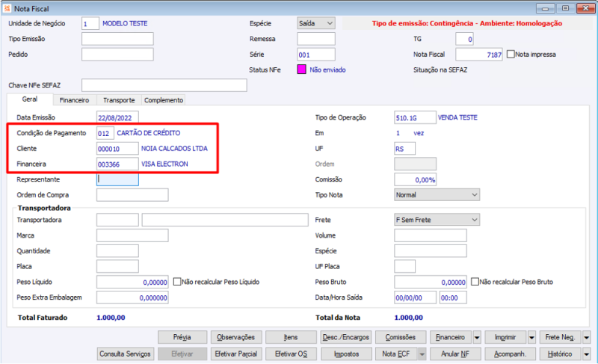Click the Quantidade input field
The width and height of the screenshot is (598, 364).
117,251
